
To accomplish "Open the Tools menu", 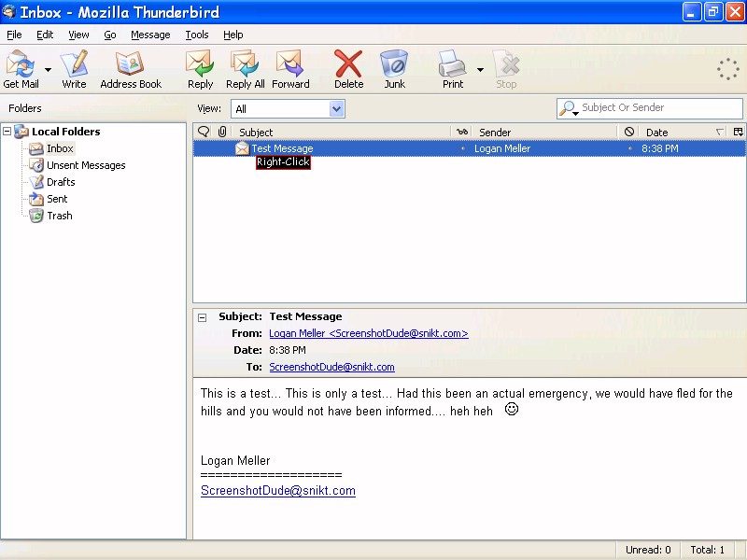I will pyautogui.click(x=197, y=35).
